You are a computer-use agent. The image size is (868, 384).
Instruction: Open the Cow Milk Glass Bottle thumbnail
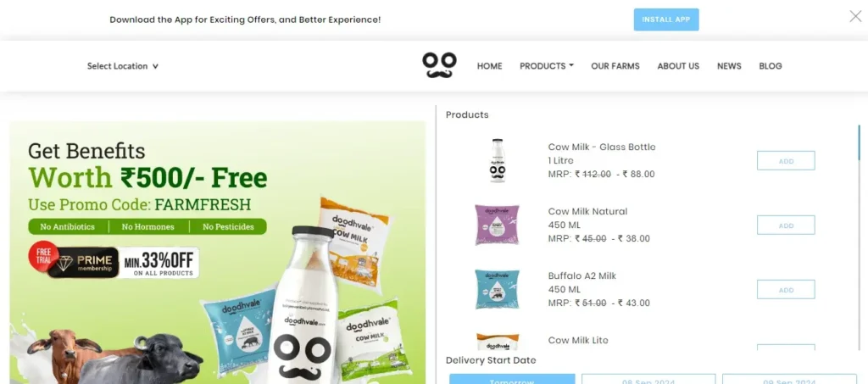(497, 160)
